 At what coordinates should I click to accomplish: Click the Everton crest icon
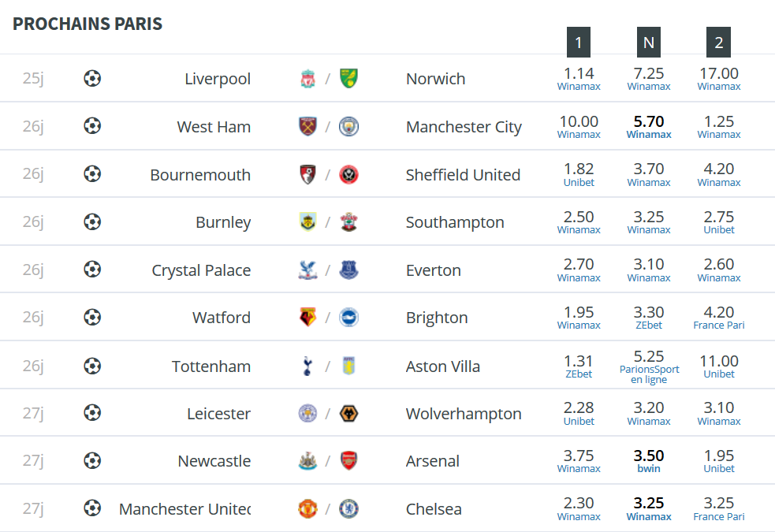(348, 270)
